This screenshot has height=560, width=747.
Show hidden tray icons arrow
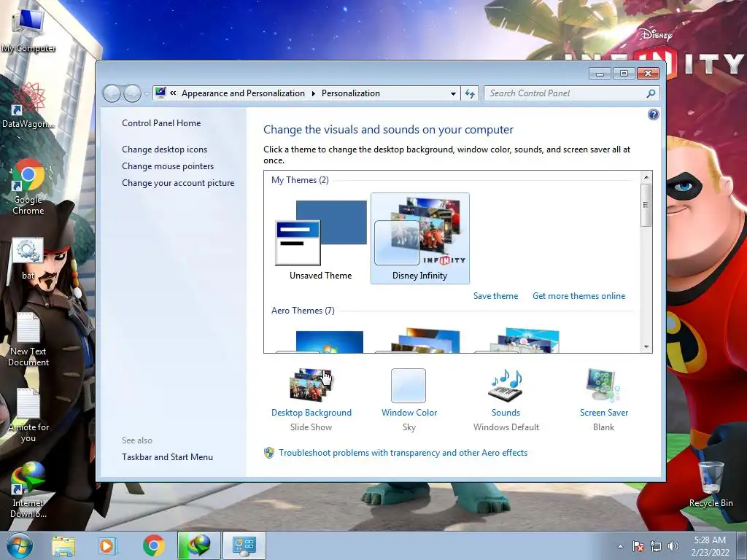(x=620, y=546)
